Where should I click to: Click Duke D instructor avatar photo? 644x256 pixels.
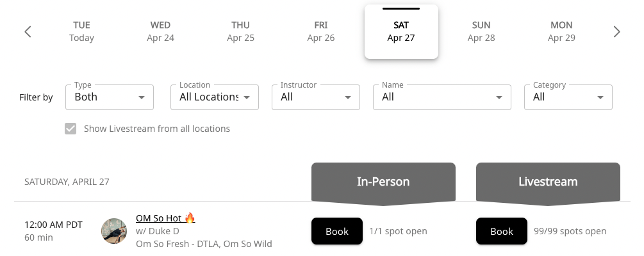tap(114, 231)
